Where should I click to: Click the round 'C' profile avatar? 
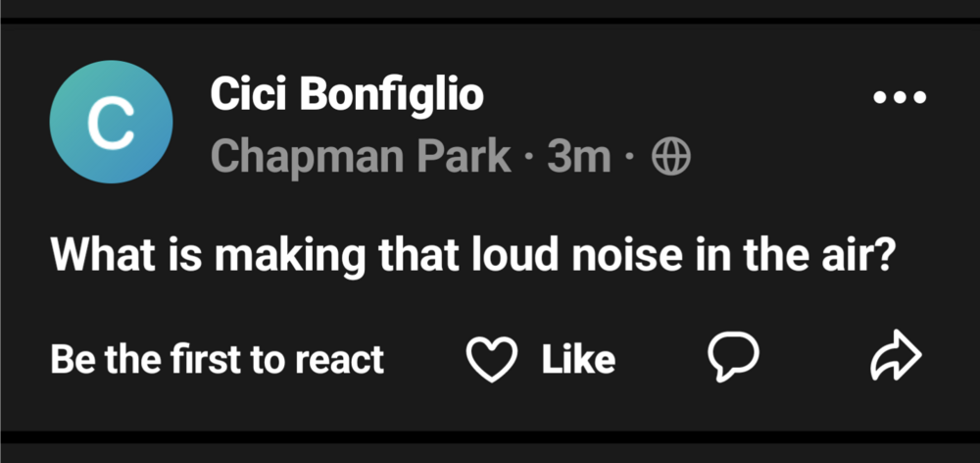point(112,123)
